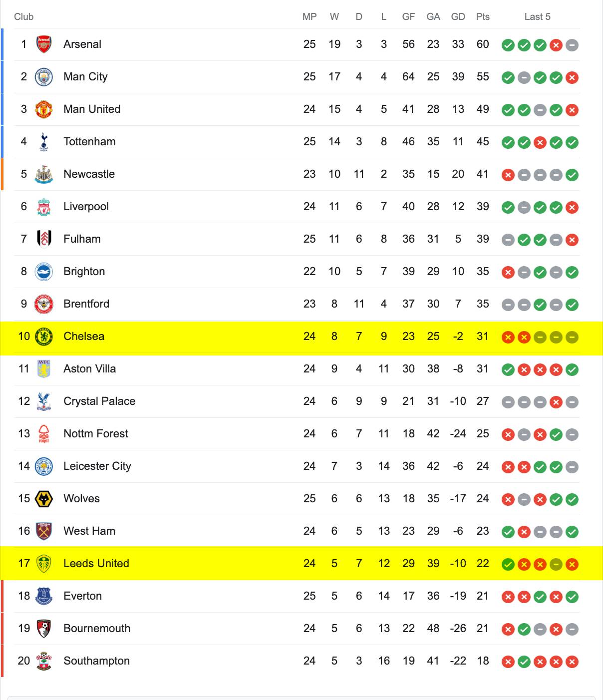Viewport: 603px width, 700px height.
Task: Click the Last 5 column header
Action: click(538, 16)
